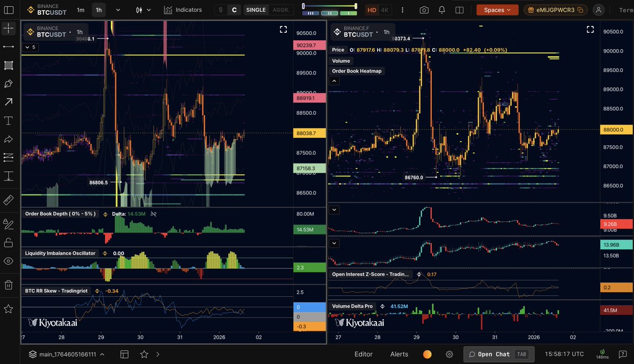
Task: Select the crosshair cursor tool
Action: point(8,29)
